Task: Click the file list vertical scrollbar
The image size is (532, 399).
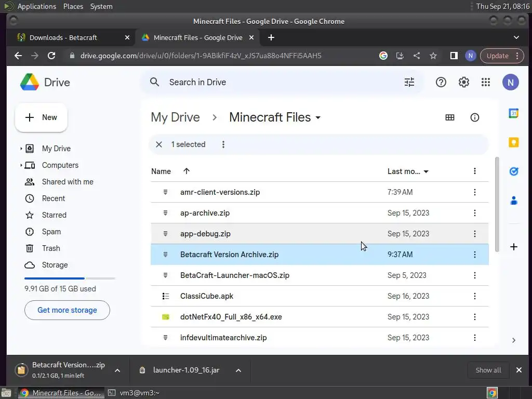Action: (x=497, y=204)
